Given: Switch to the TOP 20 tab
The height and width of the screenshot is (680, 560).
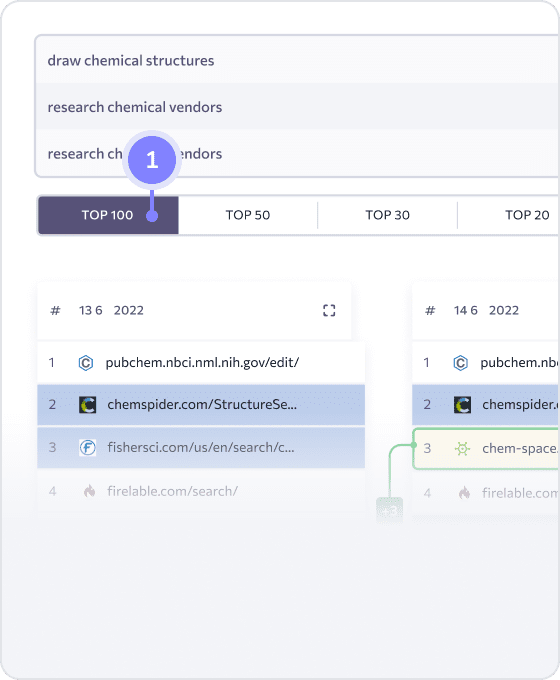Looking at the screenshot, I should 527,215.
